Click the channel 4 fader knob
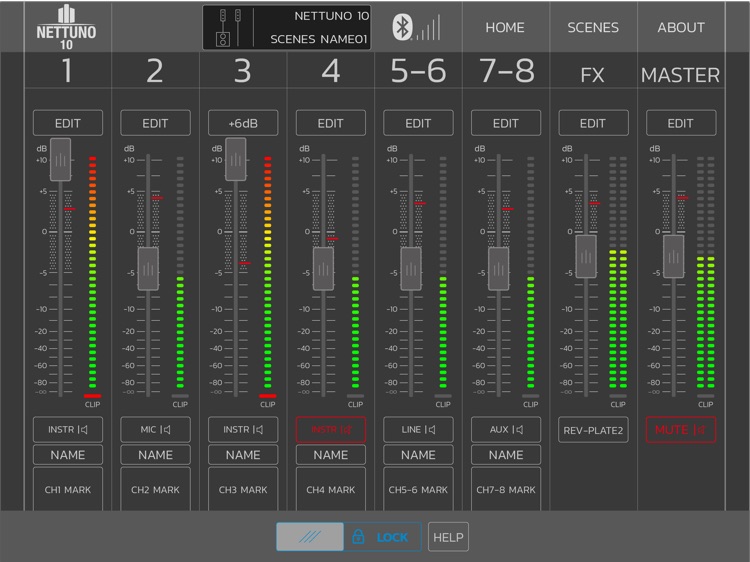The width and height of the screenshot is (750, 562). pyautogui.click(x=323, y=268)
